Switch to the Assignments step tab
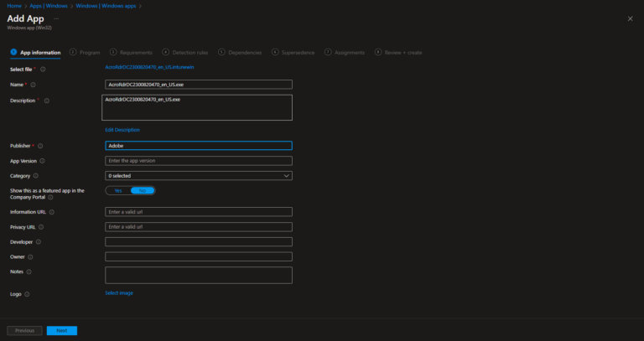The image size is (644, 341). [345, 53]
